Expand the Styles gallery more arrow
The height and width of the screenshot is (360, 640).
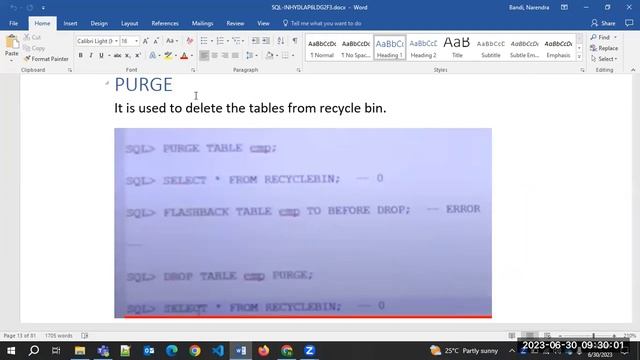coord(579,57)
